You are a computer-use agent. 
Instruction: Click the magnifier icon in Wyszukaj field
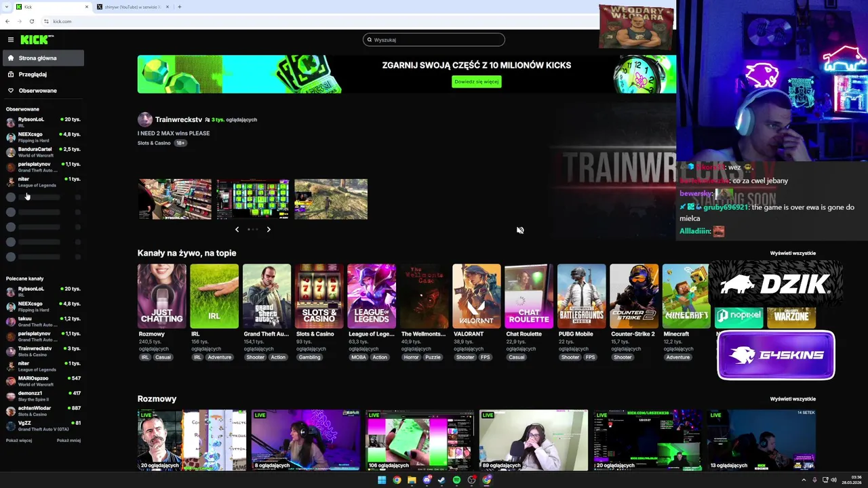pos(370,40)
